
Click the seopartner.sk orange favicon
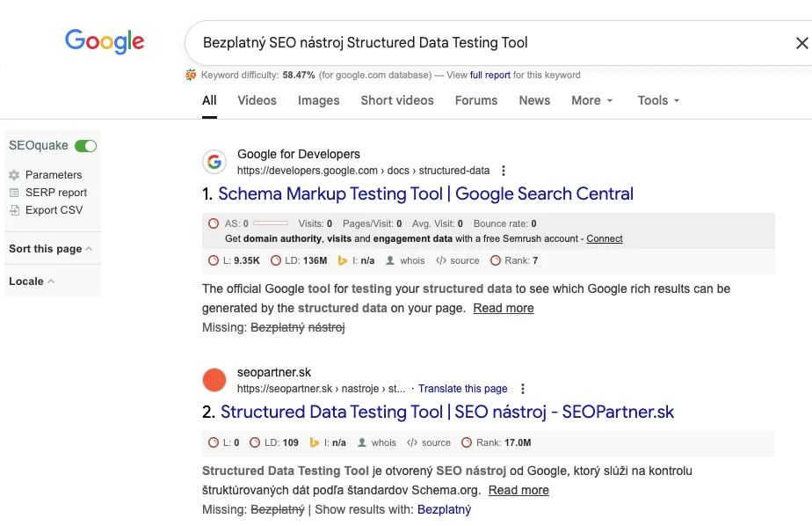point(214,380)
